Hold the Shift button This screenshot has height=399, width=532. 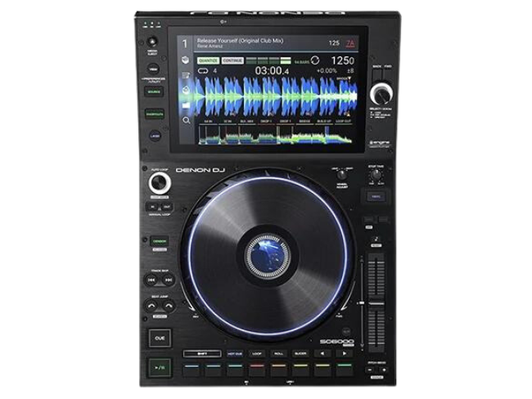pyautogui.click(x=202, y=353)
